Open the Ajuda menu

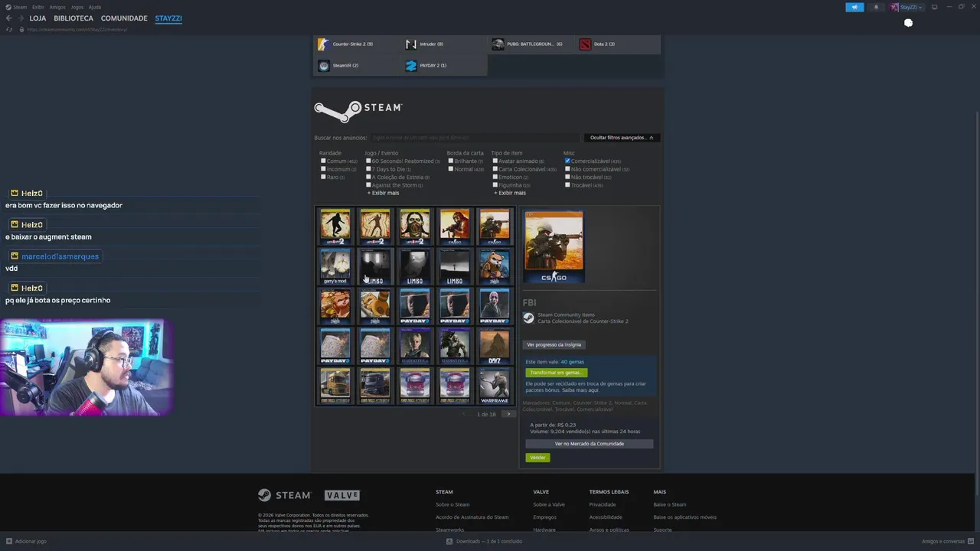coord(95,7)
